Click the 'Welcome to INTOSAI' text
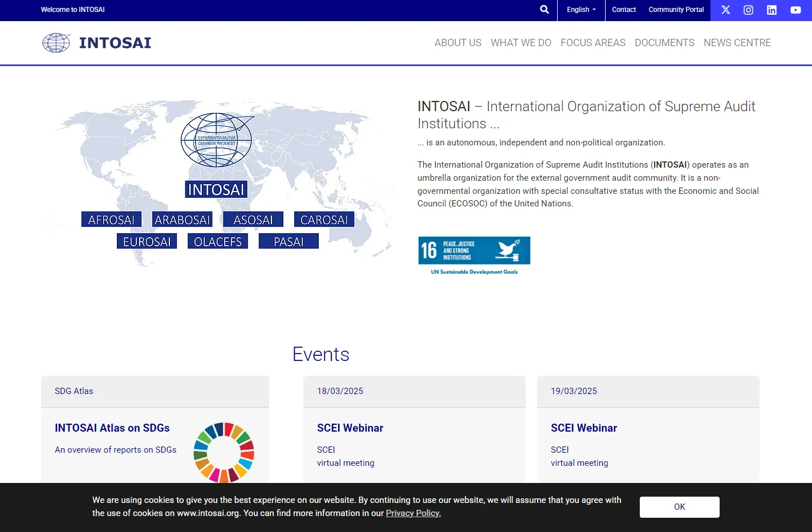812x532 pixels. [73, 10]
